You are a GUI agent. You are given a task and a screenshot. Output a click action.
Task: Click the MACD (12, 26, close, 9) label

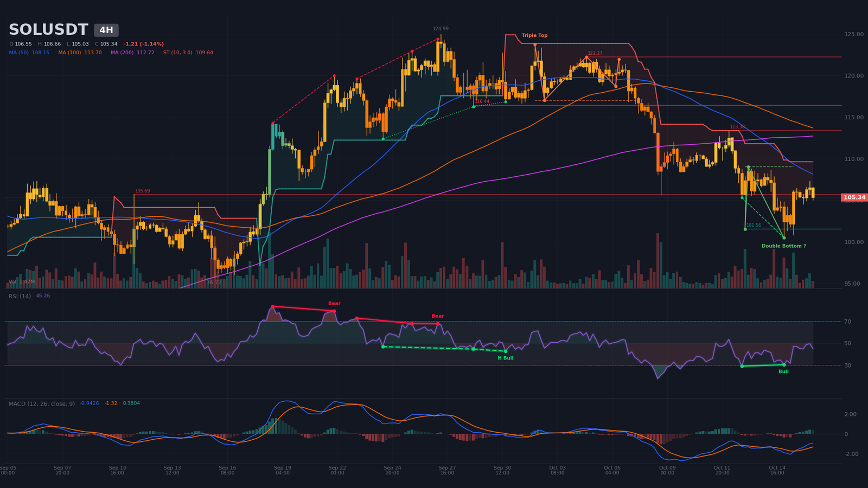(42, 403)
